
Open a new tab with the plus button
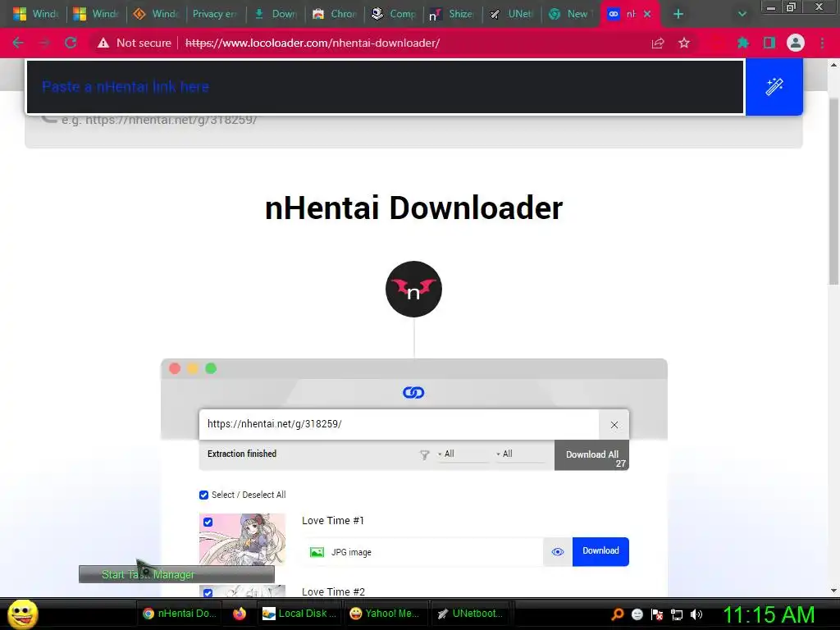[x=678, y=14]
